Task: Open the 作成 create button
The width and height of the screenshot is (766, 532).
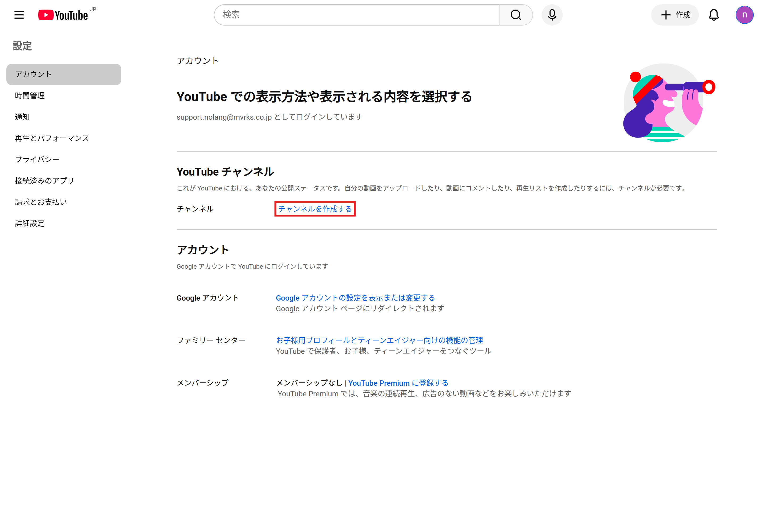Action: coord(675,15)
